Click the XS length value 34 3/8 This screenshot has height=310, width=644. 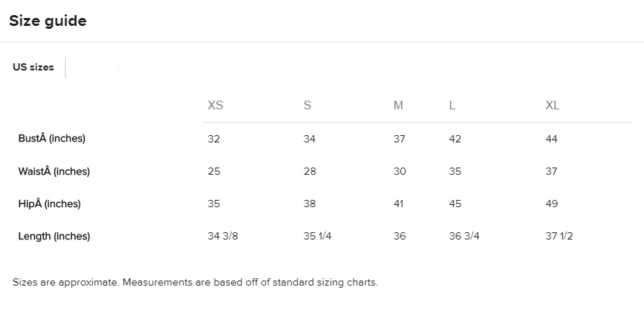tap(223, 236)
